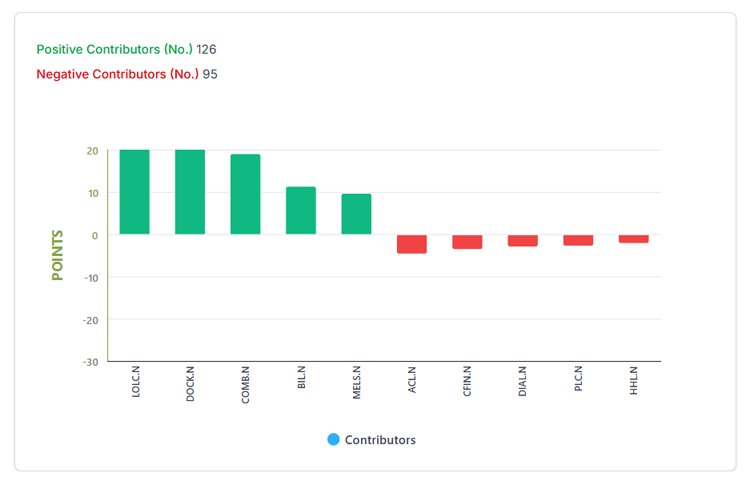750x493 pixels.
Task: Click the HHL.N red bar
Action: (x=634, y=239)
